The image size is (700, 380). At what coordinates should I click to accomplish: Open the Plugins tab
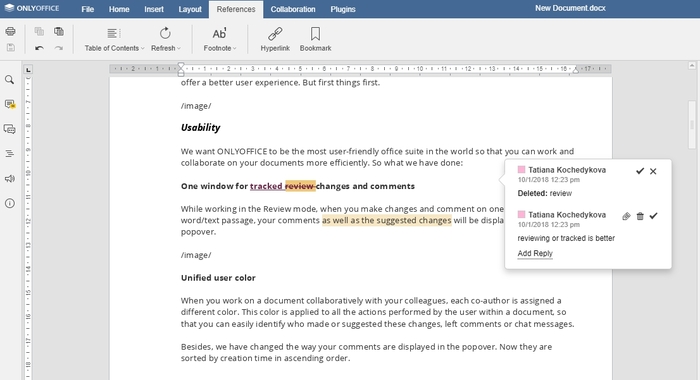pyautogui.click(x=343, y=9)
